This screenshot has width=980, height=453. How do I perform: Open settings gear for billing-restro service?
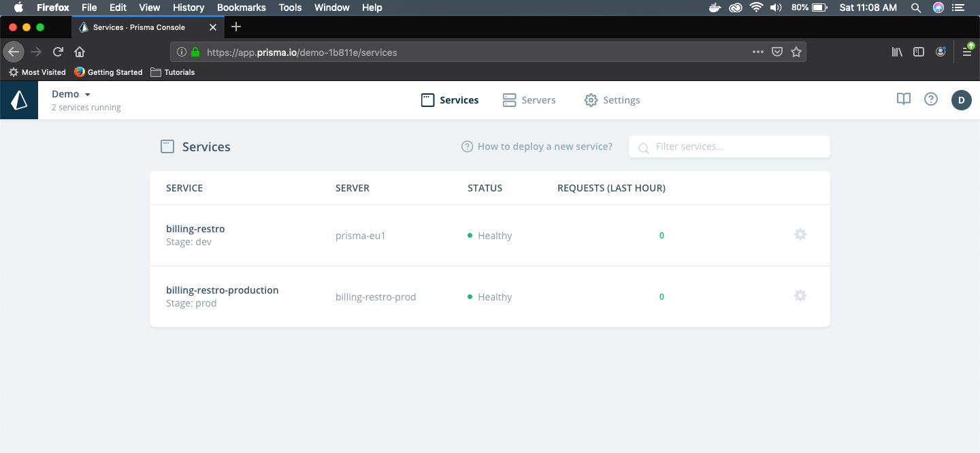point(800,234)
